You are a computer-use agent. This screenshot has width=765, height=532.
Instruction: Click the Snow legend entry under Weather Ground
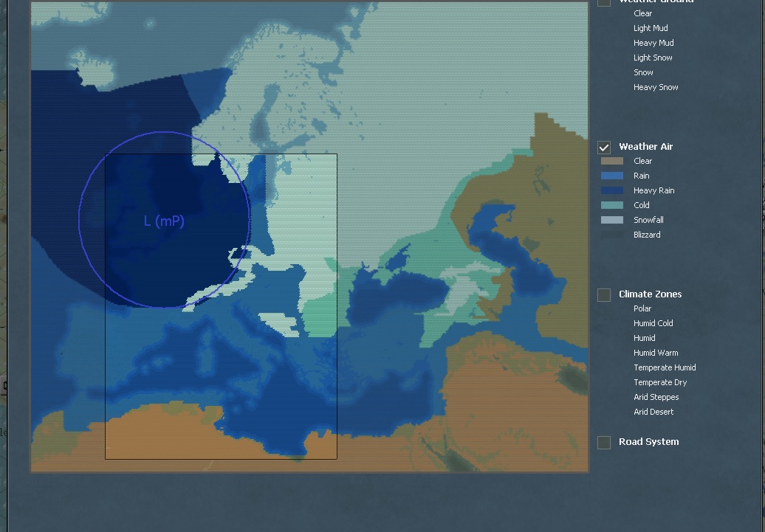coord(643,72)
